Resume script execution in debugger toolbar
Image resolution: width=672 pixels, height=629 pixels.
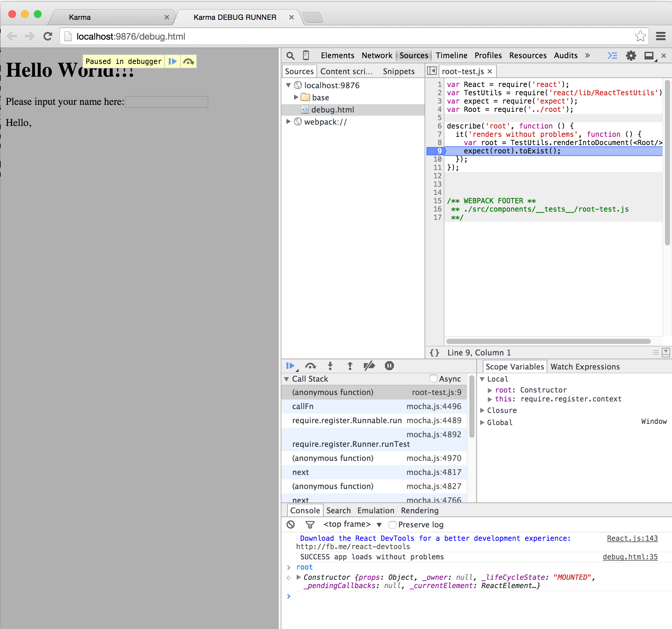pos(290,366)
